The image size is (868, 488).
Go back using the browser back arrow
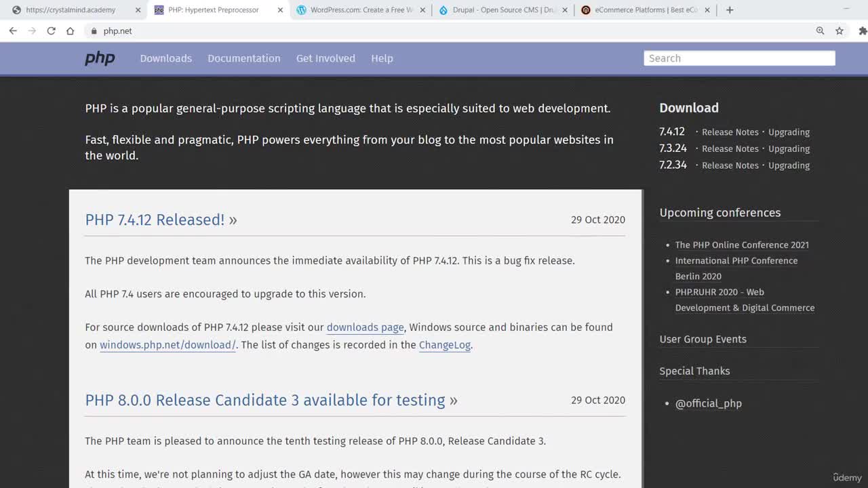(13, 31)
